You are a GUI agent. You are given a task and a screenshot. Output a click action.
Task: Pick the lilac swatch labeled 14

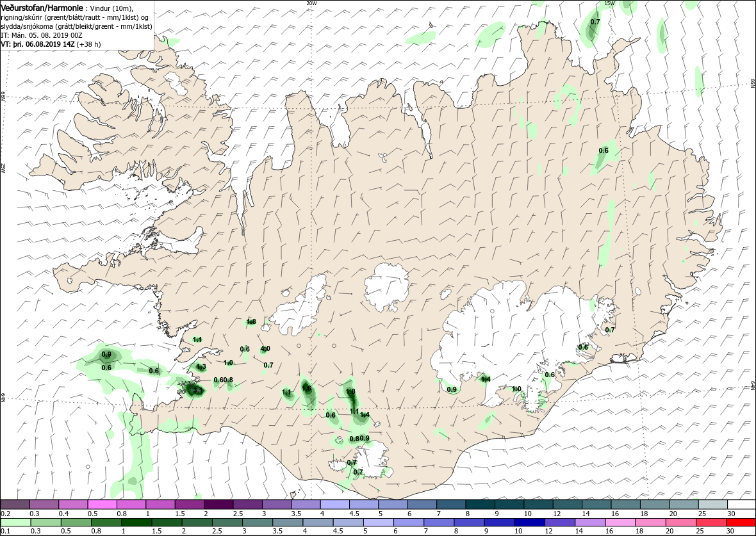point(589,523)
